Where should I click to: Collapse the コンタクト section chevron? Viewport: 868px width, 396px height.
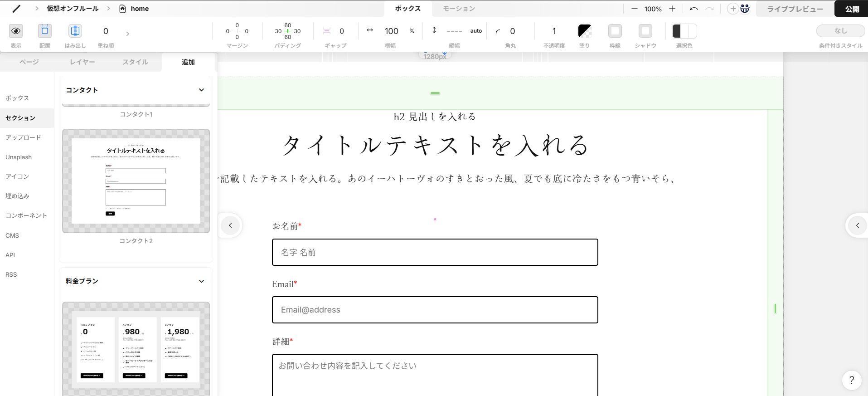(202, 90)
